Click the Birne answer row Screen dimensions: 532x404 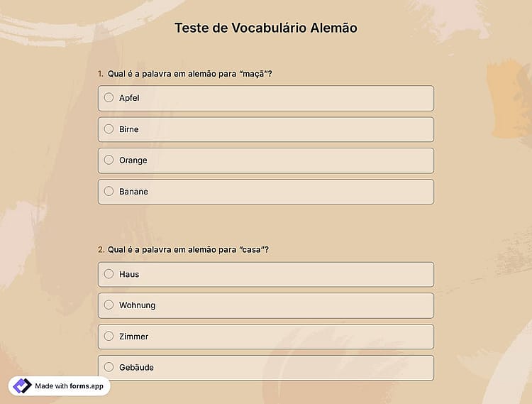(266, 129)
